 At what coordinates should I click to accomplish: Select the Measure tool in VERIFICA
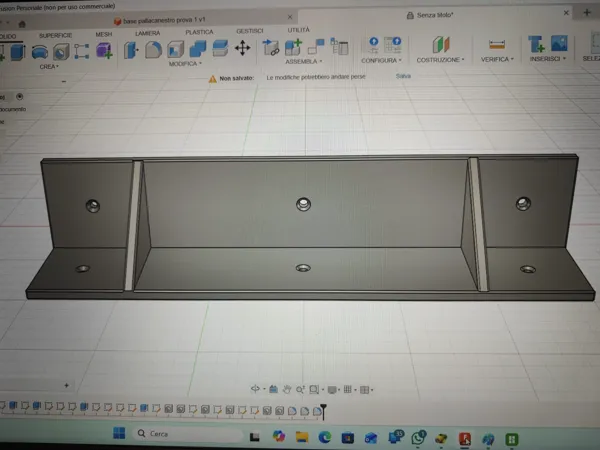pyautogui.click(x=497, y=45)
